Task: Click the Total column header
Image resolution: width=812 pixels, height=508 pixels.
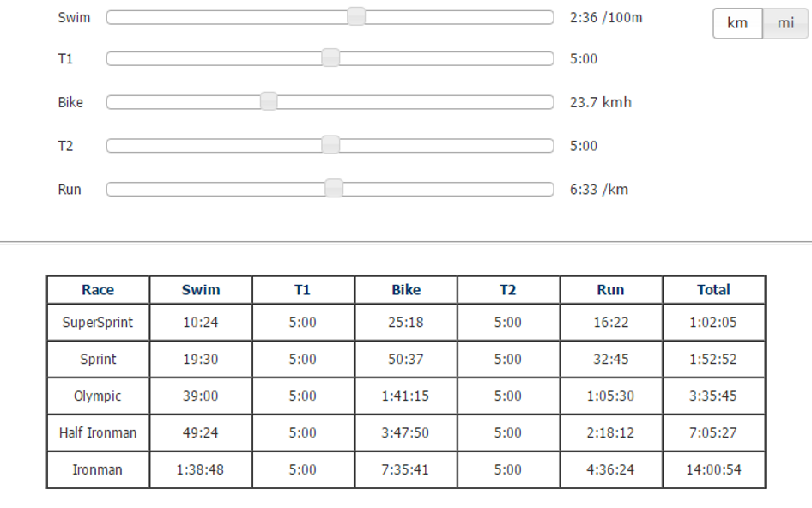Action: (713, 290)
